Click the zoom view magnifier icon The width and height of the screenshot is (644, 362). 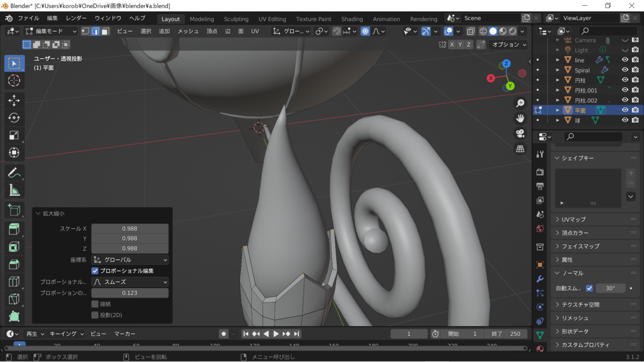coord(520,103)
